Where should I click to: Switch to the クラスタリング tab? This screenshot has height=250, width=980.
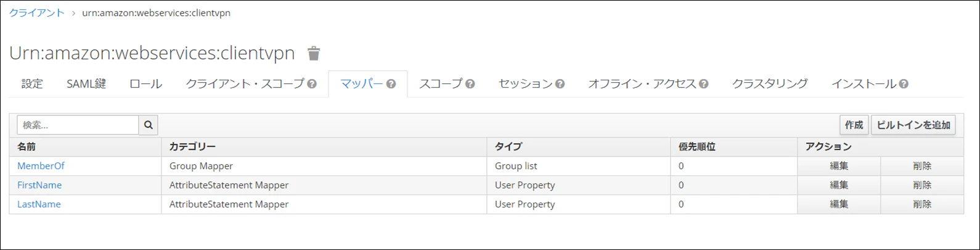point(770,84)
